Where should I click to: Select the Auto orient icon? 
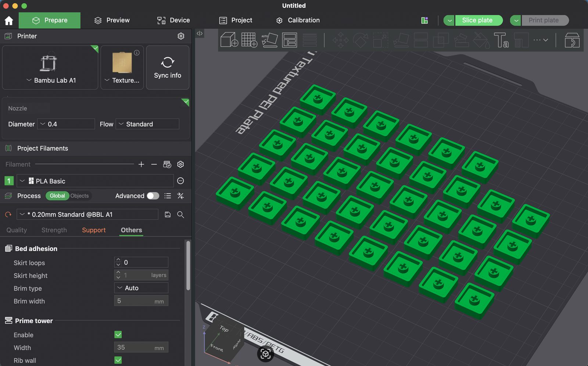[x=269, y=40]
